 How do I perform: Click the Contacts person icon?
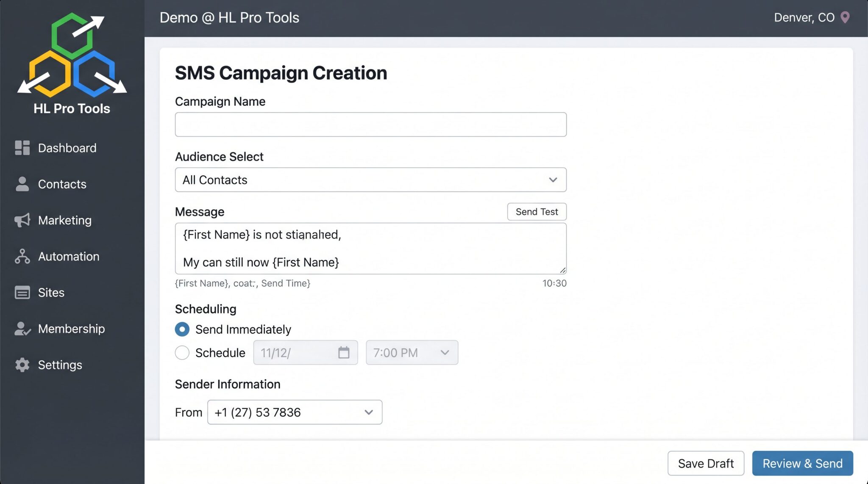coord(22,184)
